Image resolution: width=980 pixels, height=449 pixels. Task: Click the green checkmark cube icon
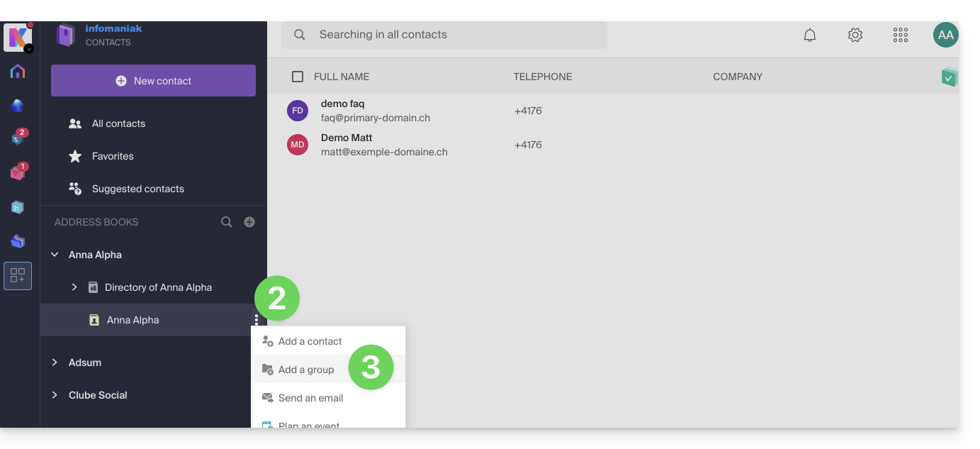pos(949,77)
